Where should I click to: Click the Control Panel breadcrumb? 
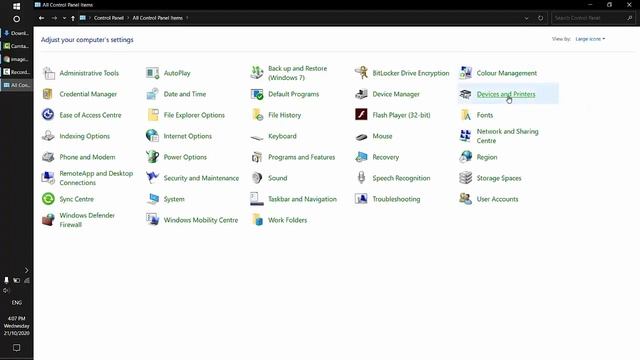coord(109,18)
